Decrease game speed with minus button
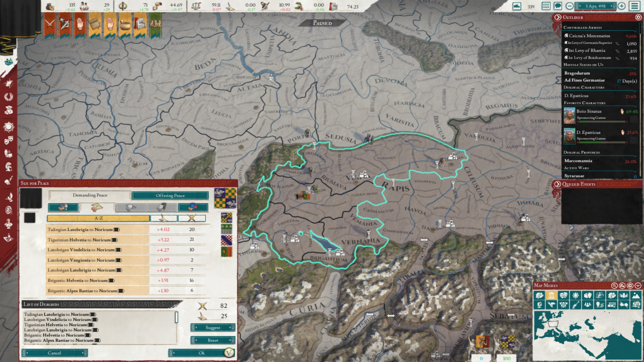 click(570, 6)
